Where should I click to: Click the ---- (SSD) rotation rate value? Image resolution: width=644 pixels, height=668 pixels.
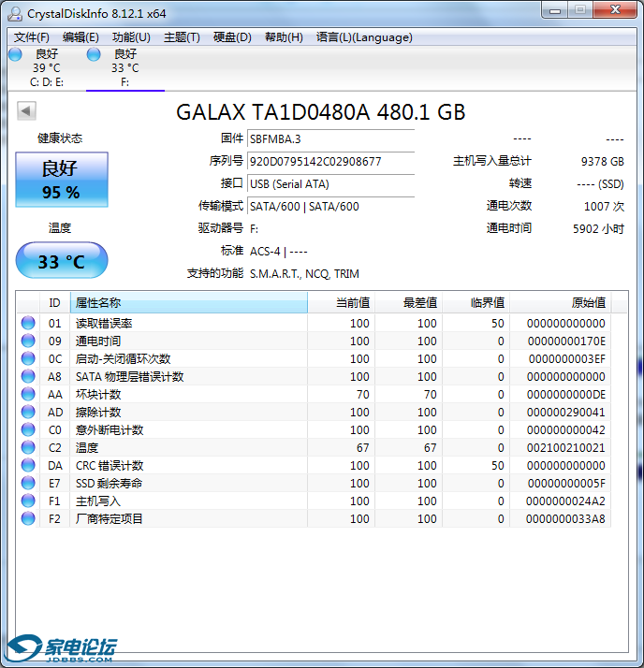pos(600,184)
